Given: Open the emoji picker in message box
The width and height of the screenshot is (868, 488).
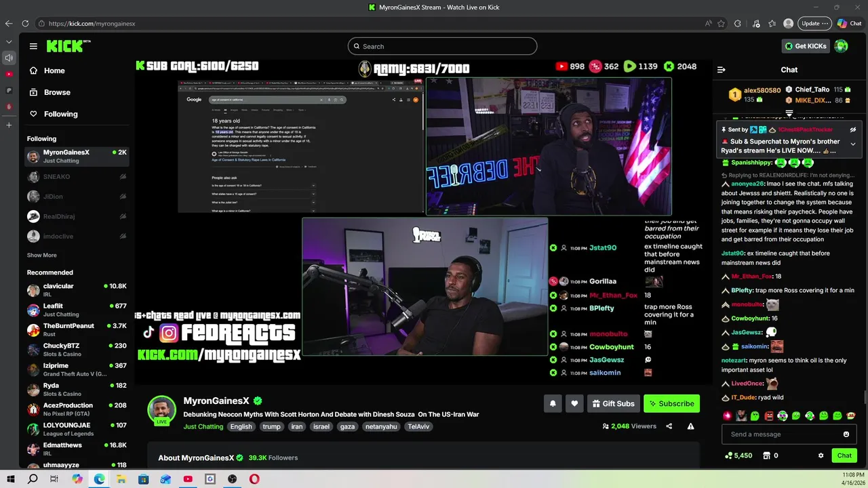Looking at the screenshot, I should click(846, 434).
